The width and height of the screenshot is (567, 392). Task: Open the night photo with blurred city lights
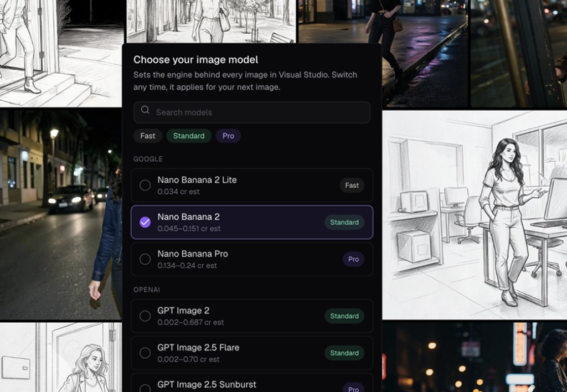coord(475,357)
